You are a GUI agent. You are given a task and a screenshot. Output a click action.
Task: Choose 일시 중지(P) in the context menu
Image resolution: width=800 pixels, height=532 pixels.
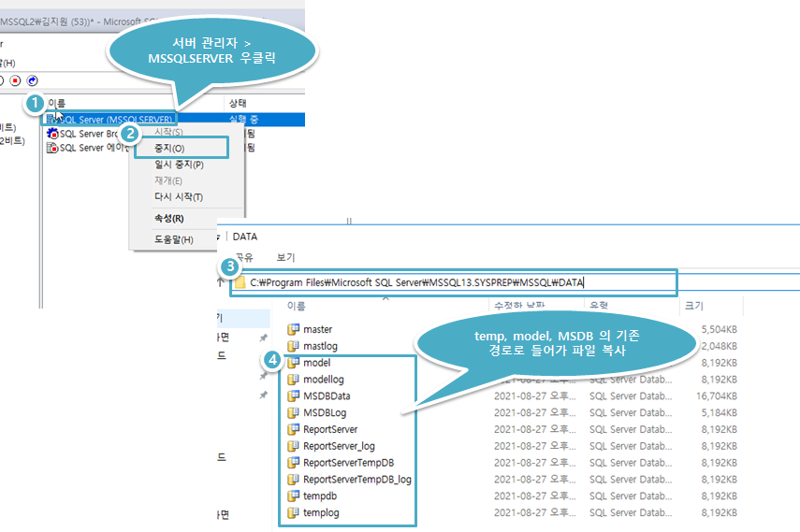point(179,165)
